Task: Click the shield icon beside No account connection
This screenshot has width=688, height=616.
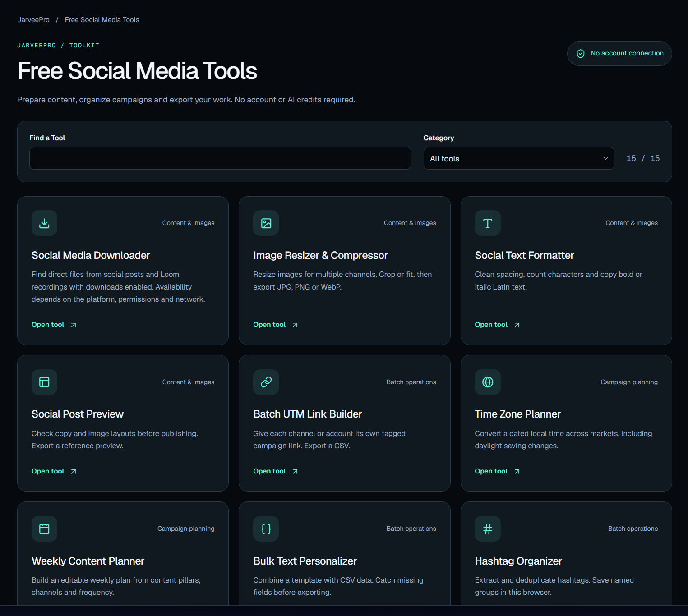Action: pyautogui.click(x=581, y=54)
